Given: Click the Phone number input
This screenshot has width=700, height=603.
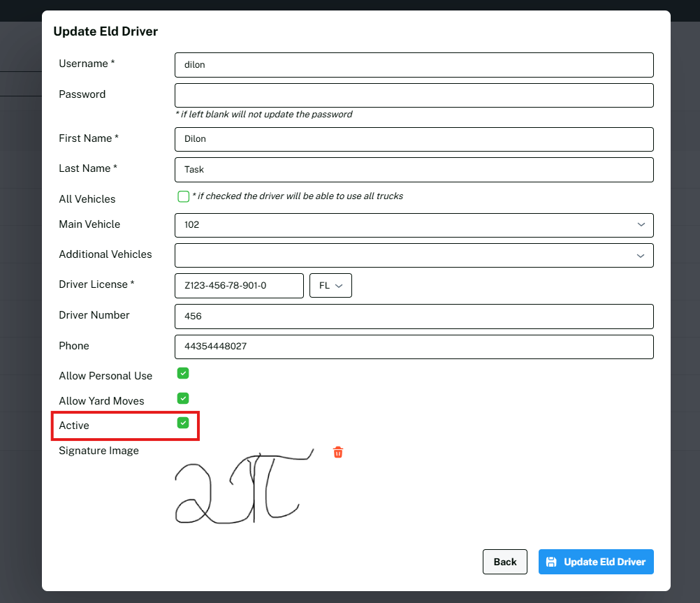Looking at the screenshot, I should tap(414, 347).
